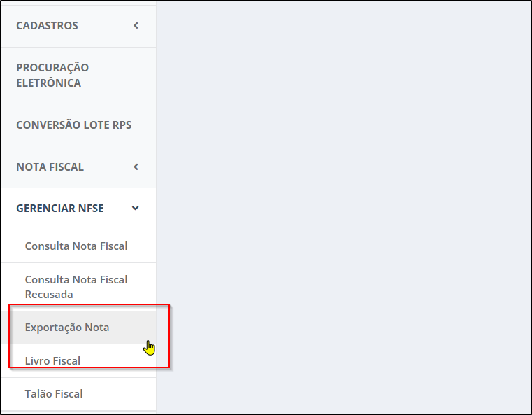This screenshot has width=532, height=415.
Task: Select the word ELETRÔNICA in sidebar
Action: [x=48, y=83]
